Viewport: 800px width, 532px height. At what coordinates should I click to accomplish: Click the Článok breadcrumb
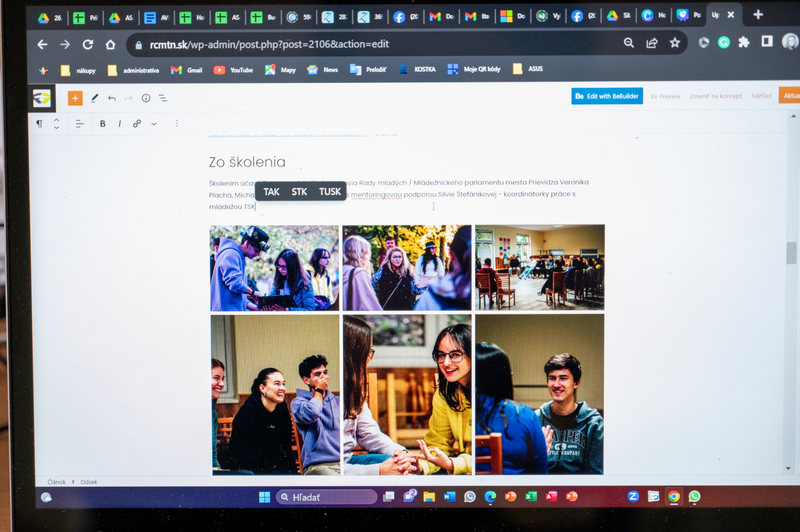coord(56,482)
